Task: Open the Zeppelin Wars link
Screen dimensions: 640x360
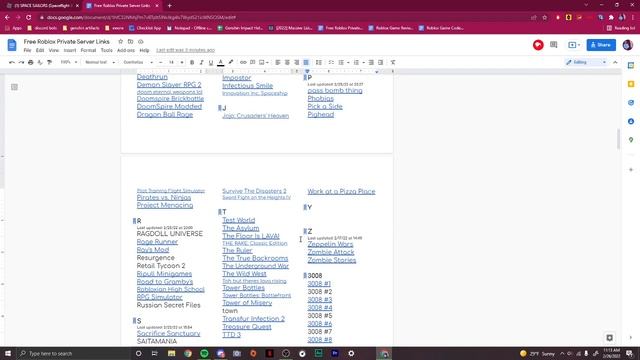Action: click(330, 244)
